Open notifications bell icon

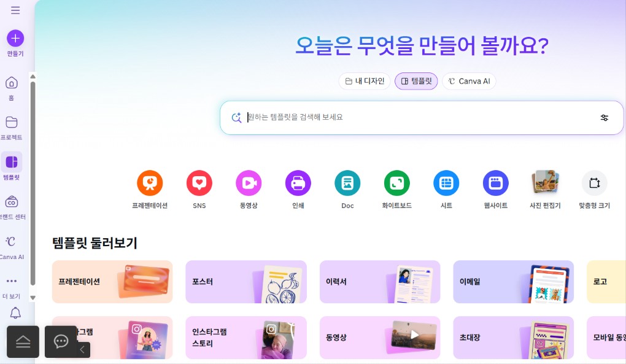click(x=15, y=313)
